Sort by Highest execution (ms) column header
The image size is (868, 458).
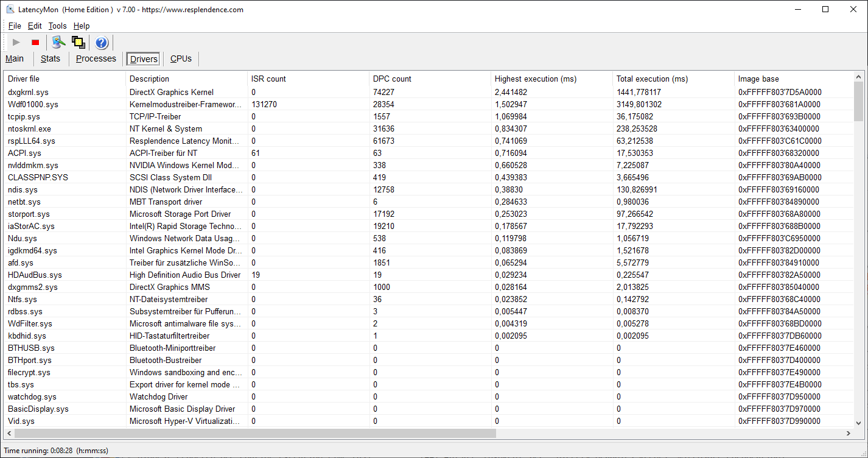click(x=552, y=79)
